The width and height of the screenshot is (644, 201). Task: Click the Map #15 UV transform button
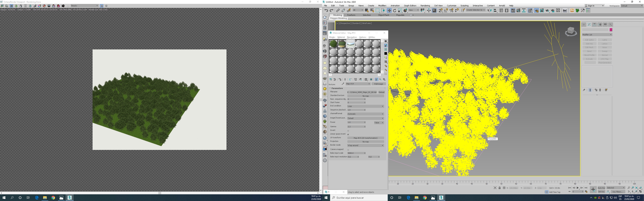coord(365,138)
